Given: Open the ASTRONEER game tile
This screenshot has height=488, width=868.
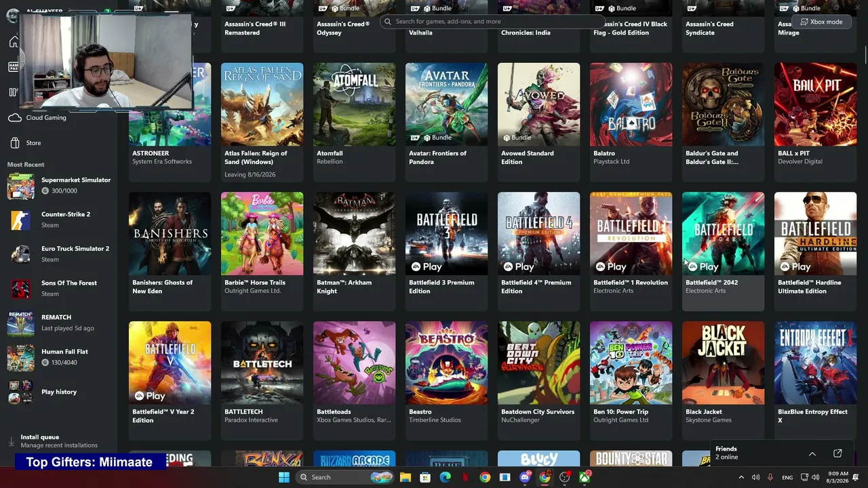Looking at the screenshot, I should click(x=170, y=122).
